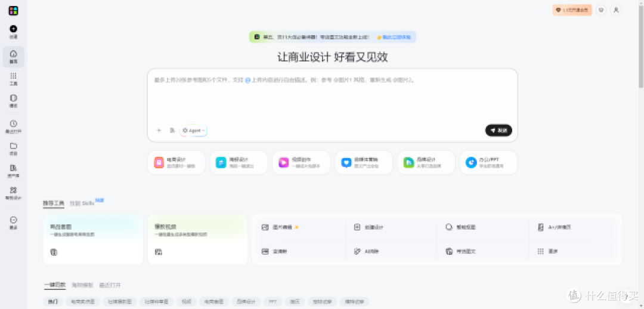Open the 图片编辑 tool
Screen dimensions: 644x309
coord(280,227)
